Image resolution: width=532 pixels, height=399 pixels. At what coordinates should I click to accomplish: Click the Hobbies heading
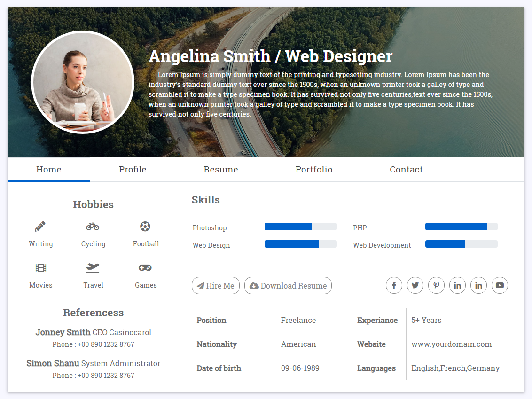(94, 204)
